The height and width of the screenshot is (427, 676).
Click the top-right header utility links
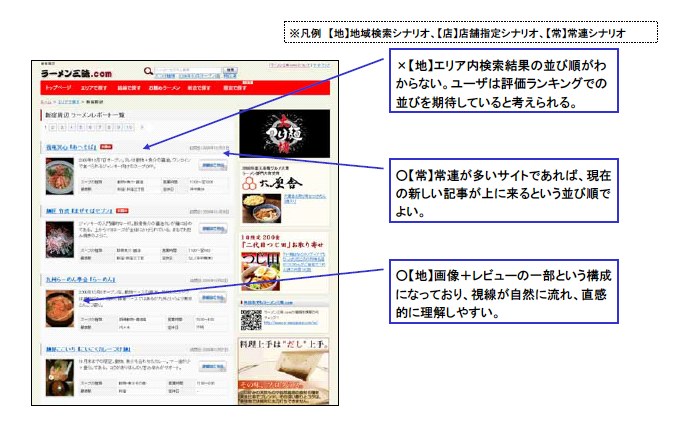pos(300,66)
